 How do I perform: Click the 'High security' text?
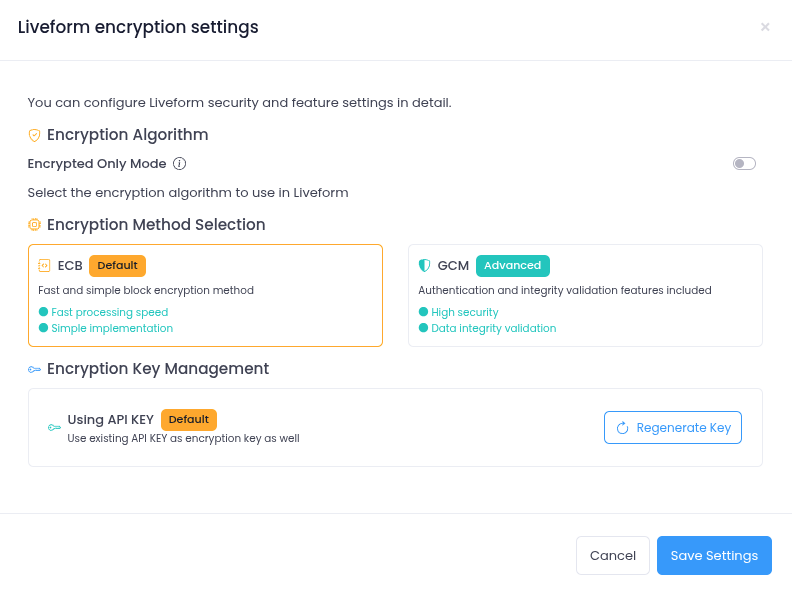pyautogui.click(x=465, y=312)
